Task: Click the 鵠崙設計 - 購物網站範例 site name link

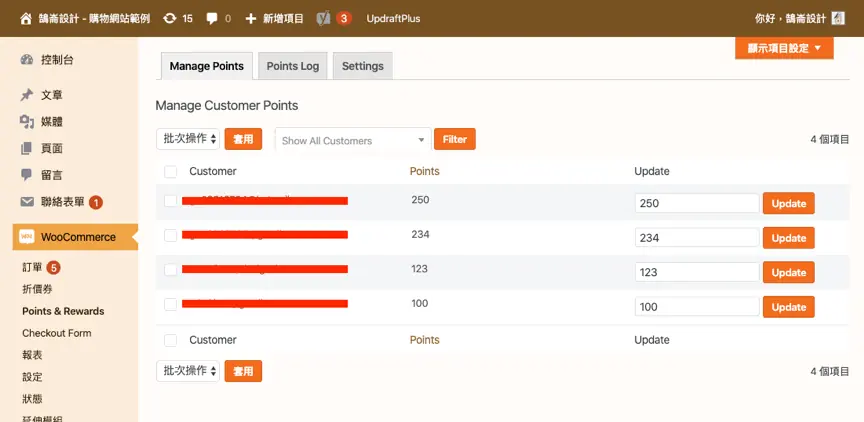Action: click(x=95, y=19)
